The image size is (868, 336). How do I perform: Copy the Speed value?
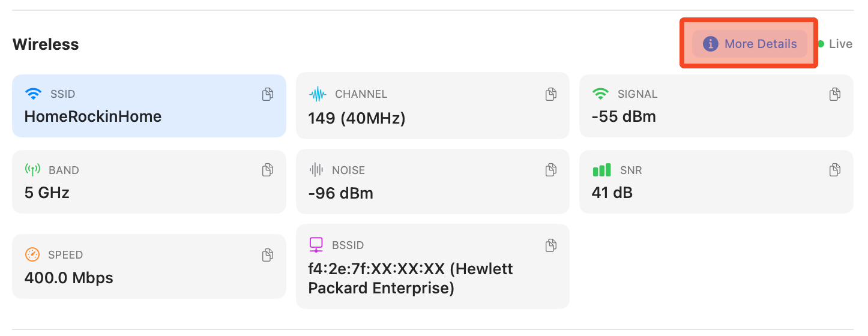coord(268,255)
